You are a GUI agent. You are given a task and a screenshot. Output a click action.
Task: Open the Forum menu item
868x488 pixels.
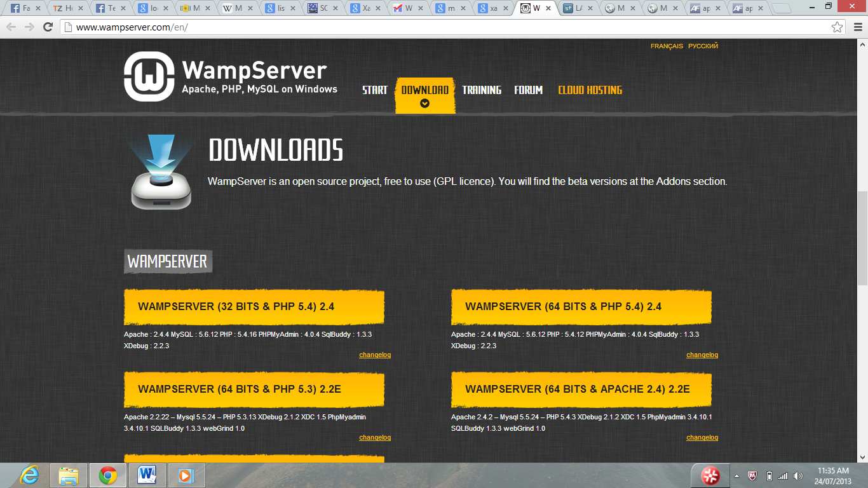click(x=529, y=90)
